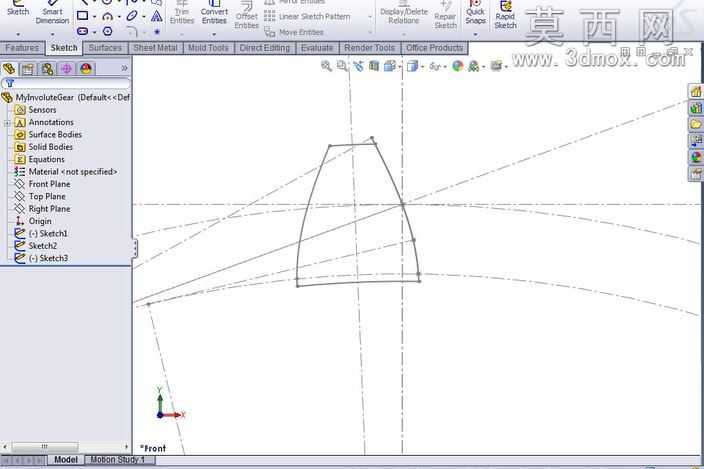Click the Display Style cube icon
This screenshot has width=704, height=469.
tap(412, 66)
